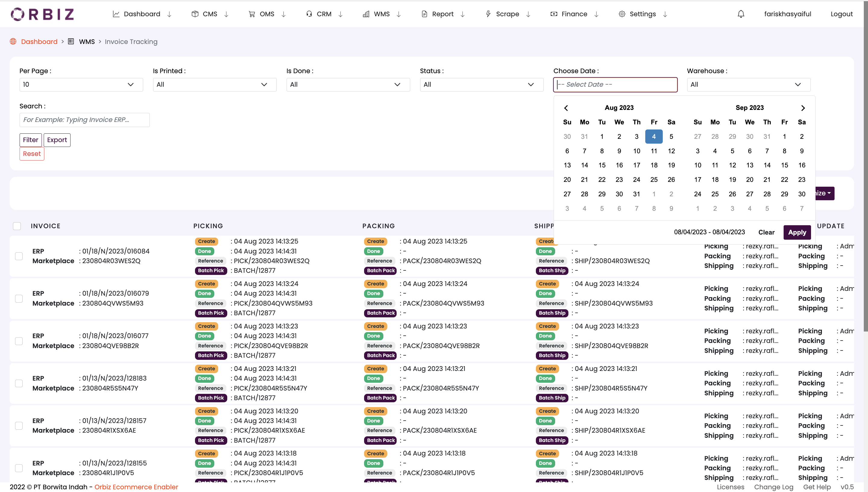Select August 4 highlighted in calendar

pyautogui.click(x=654, y=136)
